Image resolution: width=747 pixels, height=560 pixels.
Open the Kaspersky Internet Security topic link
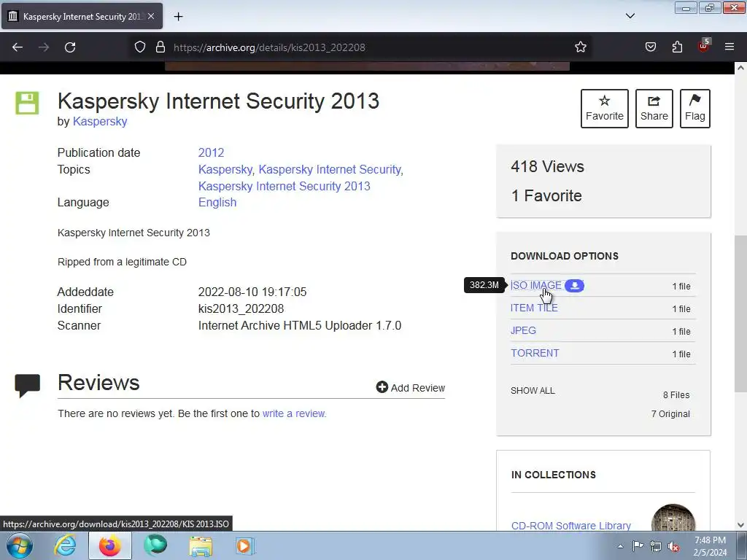(330, 169)
